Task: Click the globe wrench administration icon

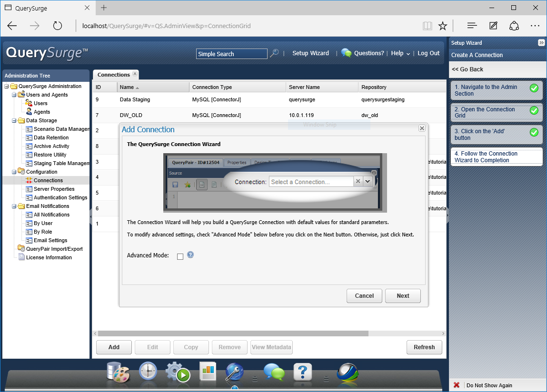Action: 235,372
